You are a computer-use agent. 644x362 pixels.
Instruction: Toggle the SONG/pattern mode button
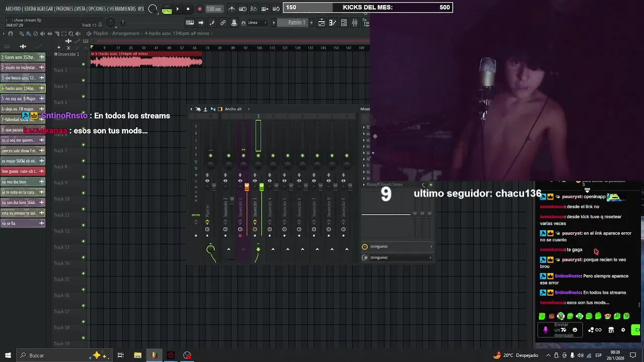coord(167,10)
